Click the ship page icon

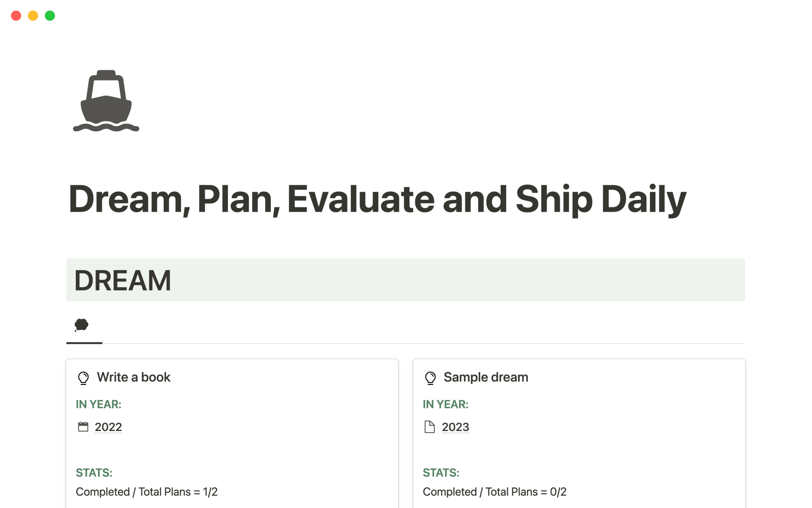(106, 101)
